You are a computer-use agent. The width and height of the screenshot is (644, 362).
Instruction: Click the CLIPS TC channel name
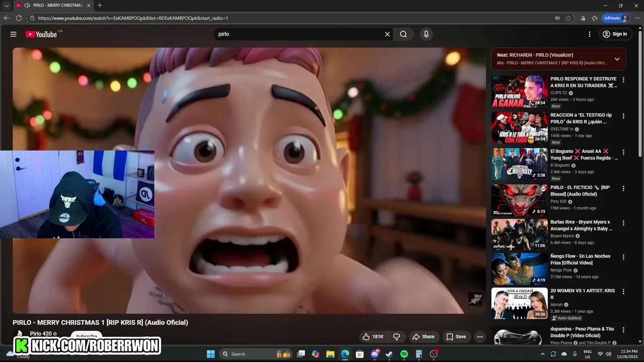pyautogui.click(x=558, y=93)
